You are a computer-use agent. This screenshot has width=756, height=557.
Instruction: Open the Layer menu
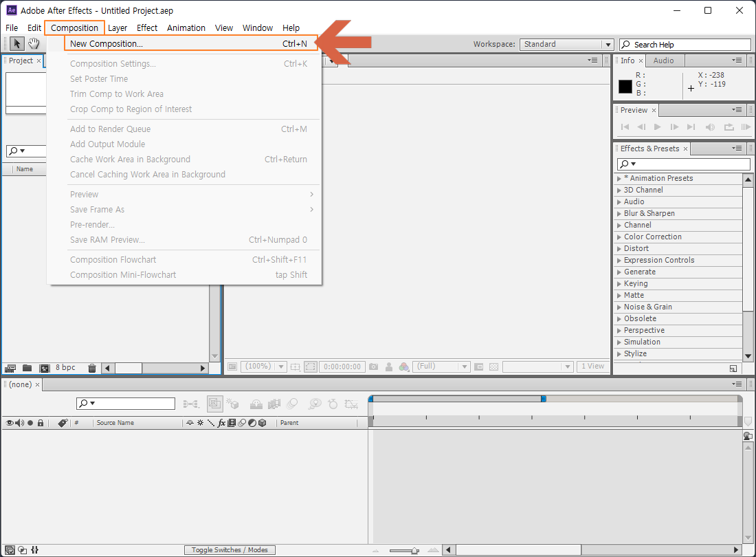pyautogui.click(x=117, y=28)
